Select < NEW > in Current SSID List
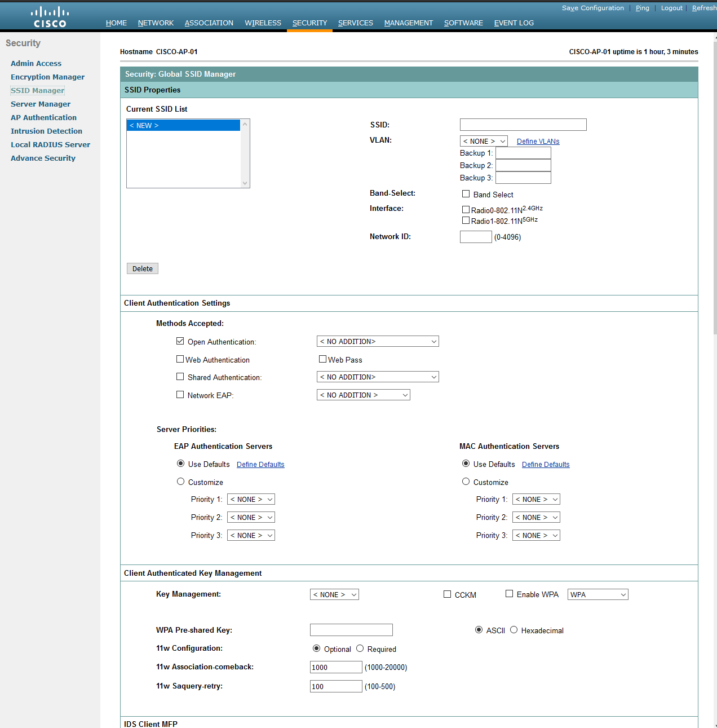Screen dimensions: 717x728 point(184,125)
